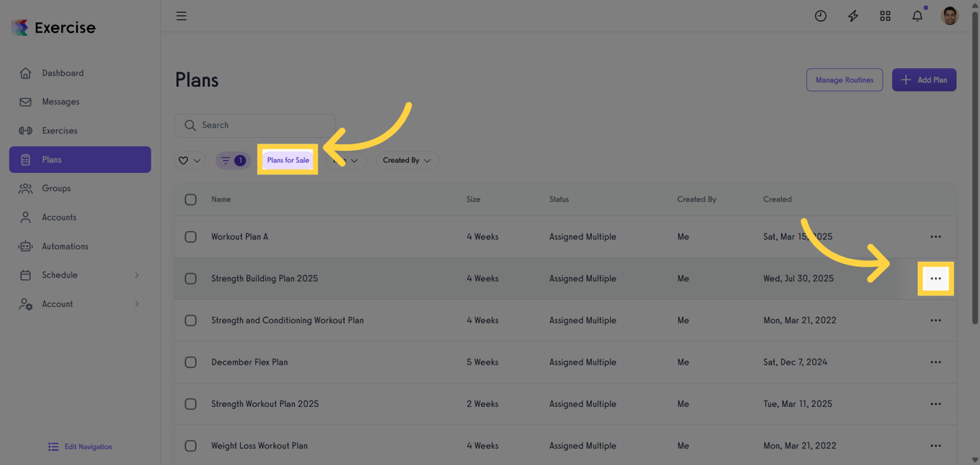This screenshot has height=465, width=980.
Task: Click the Search plans input field
Action: (255, 125)
